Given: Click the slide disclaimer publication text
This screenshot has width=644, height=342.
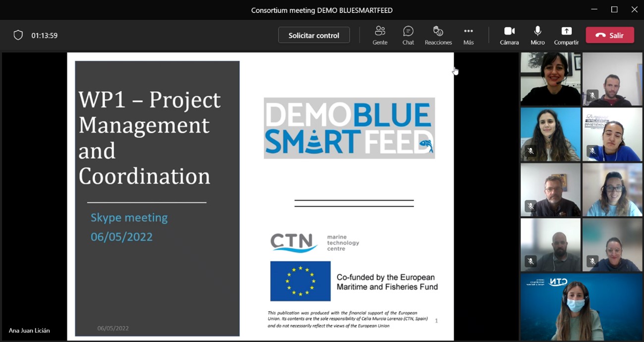Looking at the screenshot, I should 348,319.
